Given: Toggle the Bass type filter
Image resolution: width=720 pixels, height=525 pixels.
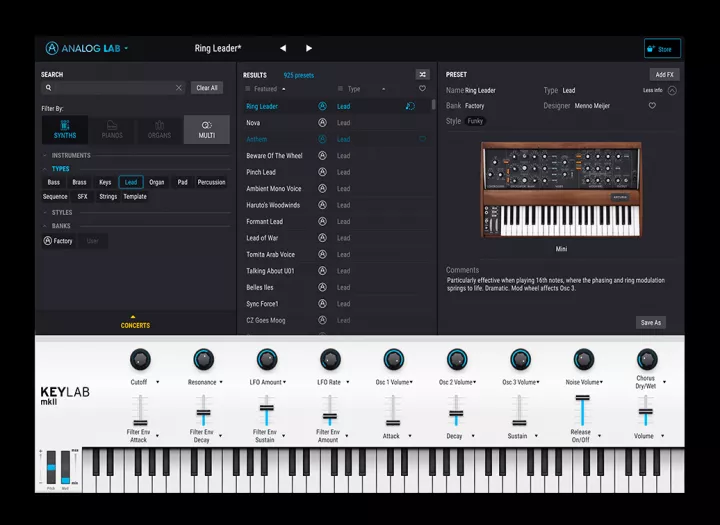Looking at the screenshot, I should (x=54, y=182).
